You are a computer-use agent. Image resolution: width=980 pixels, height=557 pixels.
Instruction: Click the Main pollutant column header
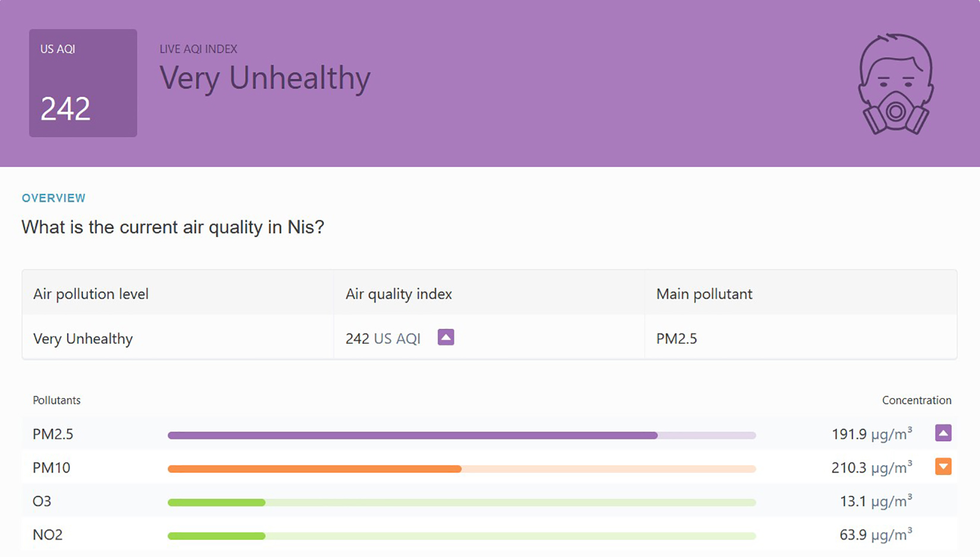(x=704, y=294)
